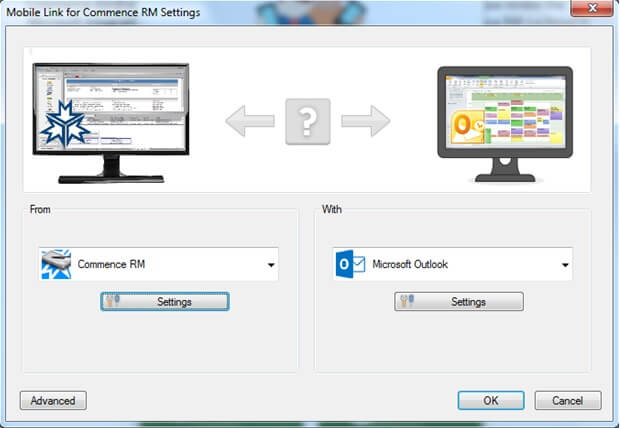
Task: Click the left-pointing sync arrow
Action: pos(250,121)
